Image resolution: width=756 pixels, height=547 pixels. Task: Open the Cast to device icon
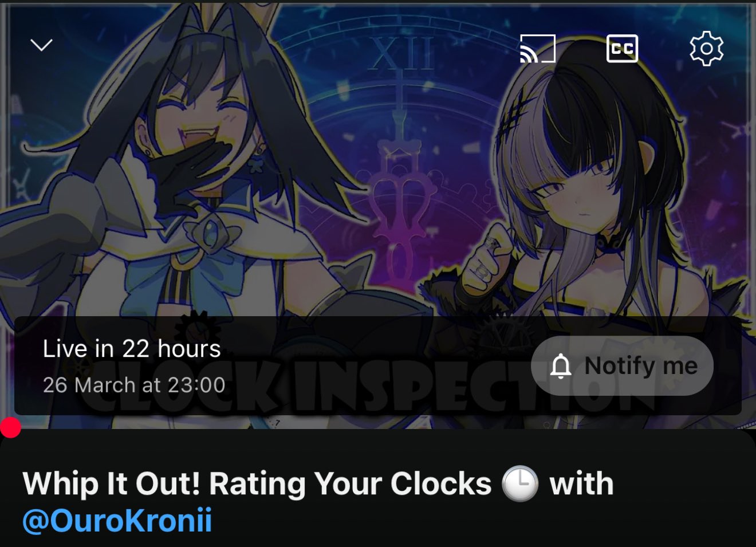click(537, 48)
